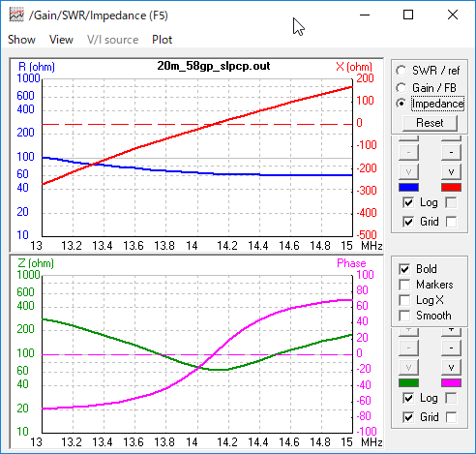Open the View menu

click(61, 40)
